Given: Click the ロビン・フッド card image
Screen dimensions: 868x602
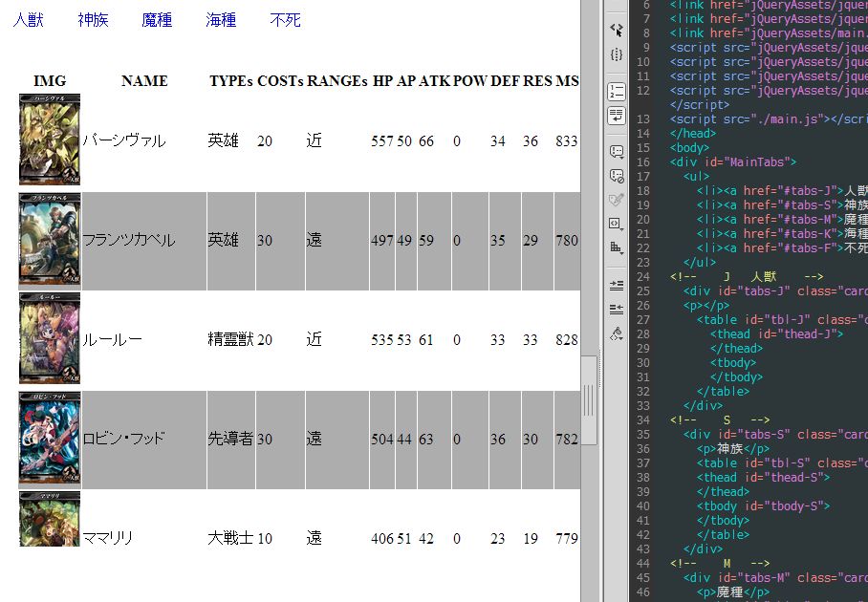Looking at the screenshot, I should click(50, 439).
